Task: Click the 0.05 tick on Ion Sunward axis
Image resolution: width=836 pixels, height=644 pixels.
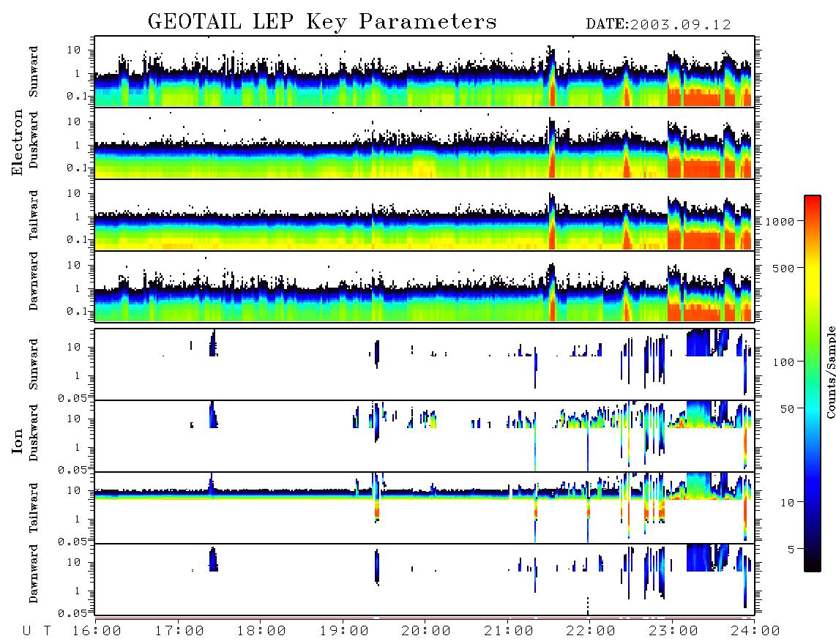Action: (72, 397)
